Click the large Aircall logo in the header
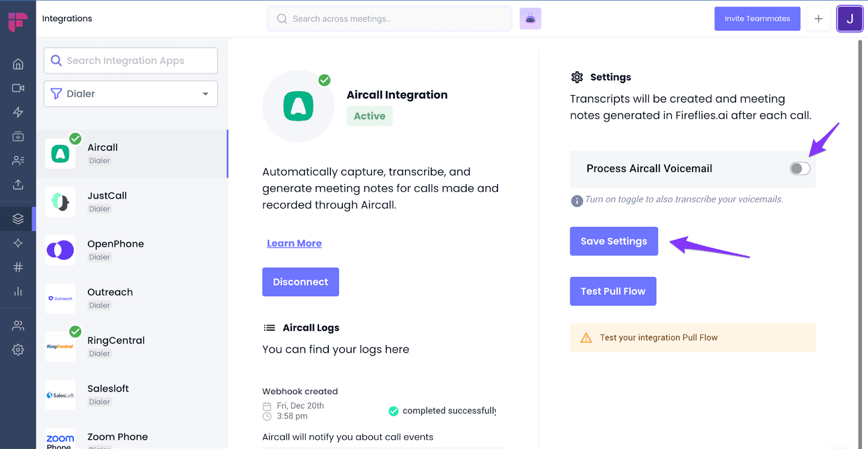This screenshot has width=868, height=449. 298,106
